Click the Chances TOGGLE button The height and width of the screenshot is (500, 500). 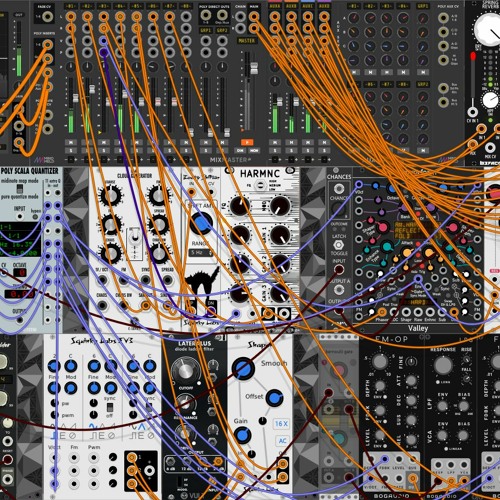(x=338, y=245)
